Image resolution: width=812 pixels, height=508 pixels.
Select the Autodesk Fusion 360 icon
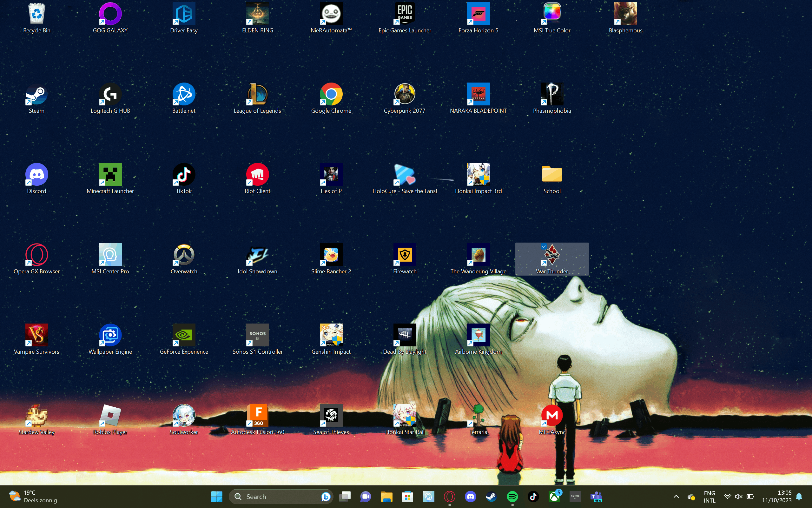pos(257,419)
